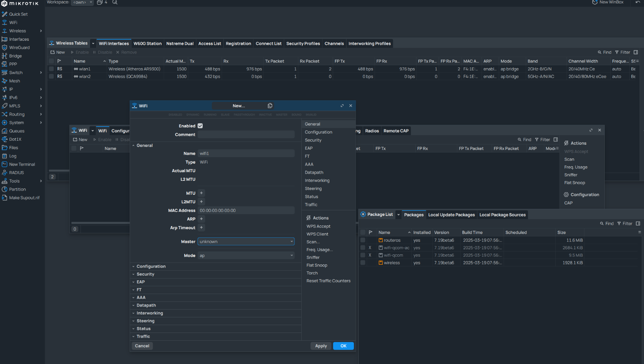Open Bridge menu in sidebar

coord(15,56)
